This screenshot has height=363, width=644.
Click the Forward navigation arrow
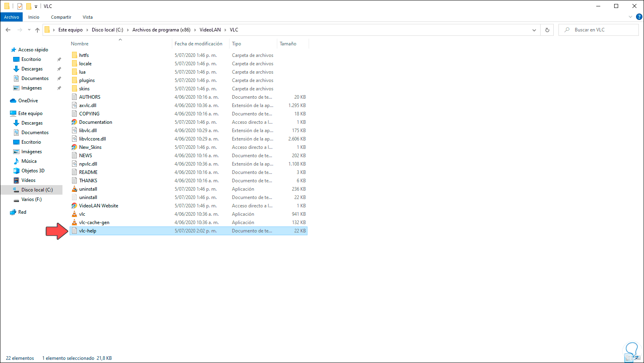coord(19,30)
